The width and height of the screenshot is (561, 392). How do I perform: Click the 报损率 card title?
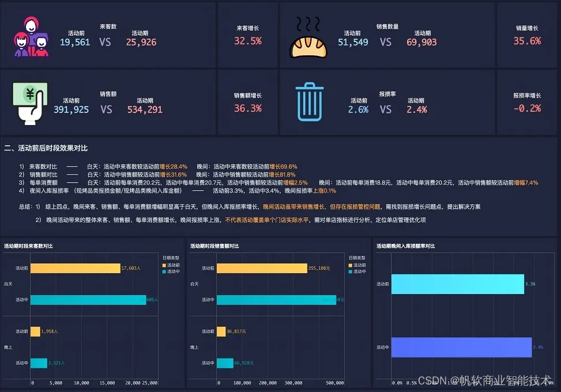coord(387,94)
